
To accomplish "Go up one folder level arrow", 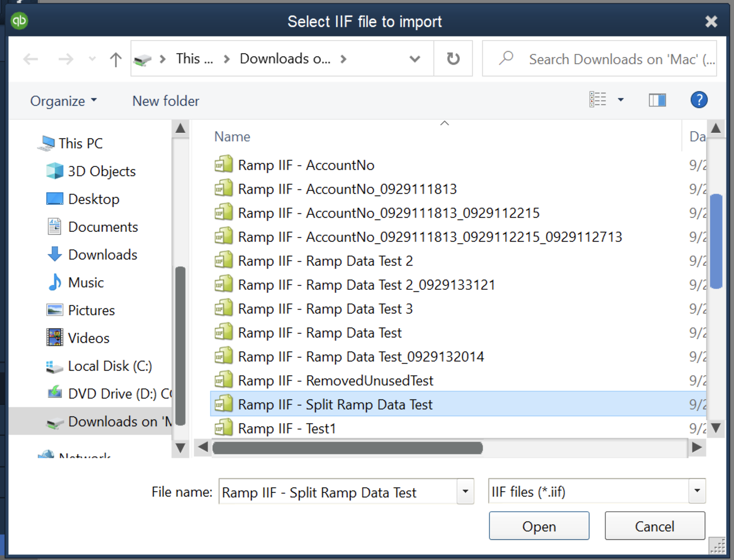I will click(116, 59).
